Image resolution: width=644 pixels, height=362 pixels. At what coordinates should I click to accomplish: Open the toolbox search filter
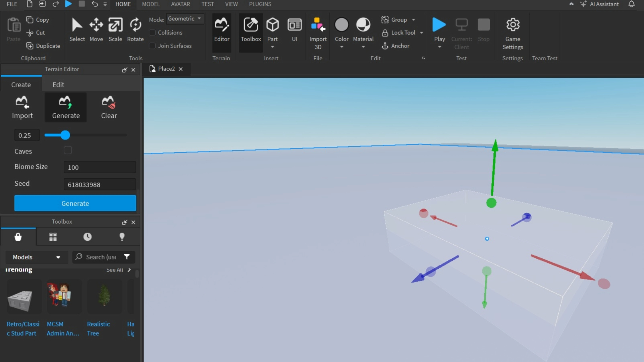127,257
